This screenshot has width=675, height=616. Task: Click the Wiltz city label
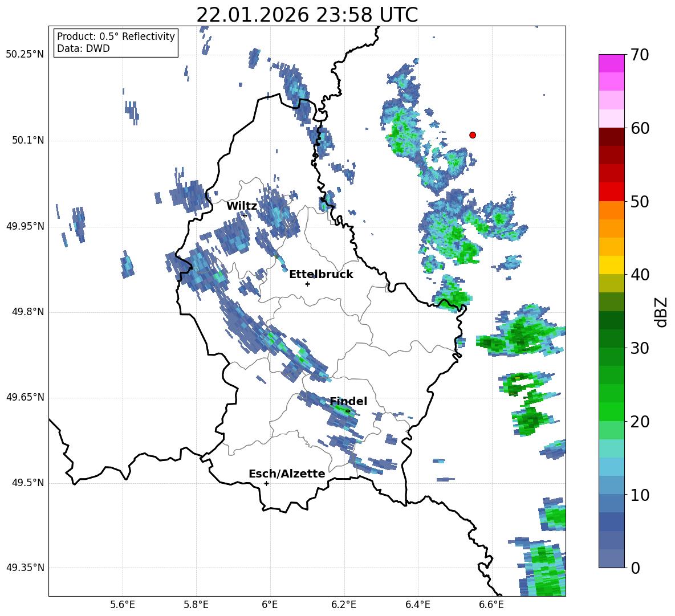tap(242, 206)
